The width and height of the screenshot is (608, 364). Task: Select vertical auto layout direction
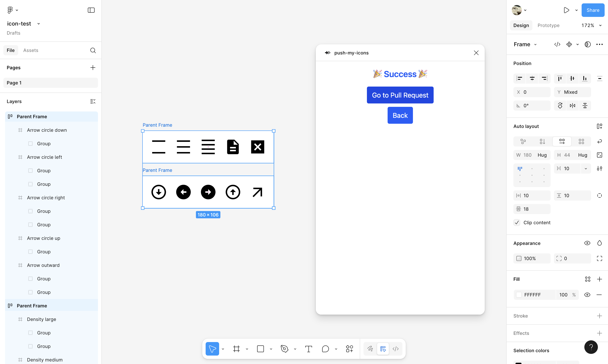[x=542, y=141]
